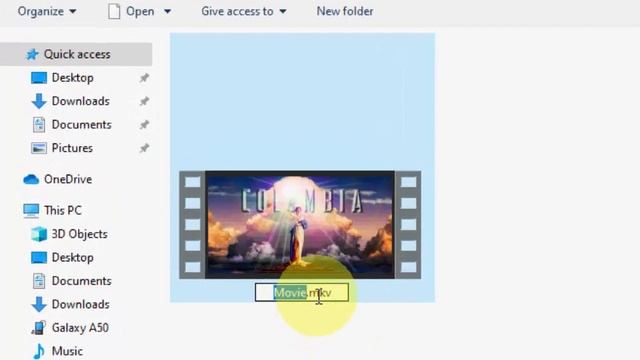
Task: Click the pin beside pinned Desktop
Action: click(x=144, y=78)
